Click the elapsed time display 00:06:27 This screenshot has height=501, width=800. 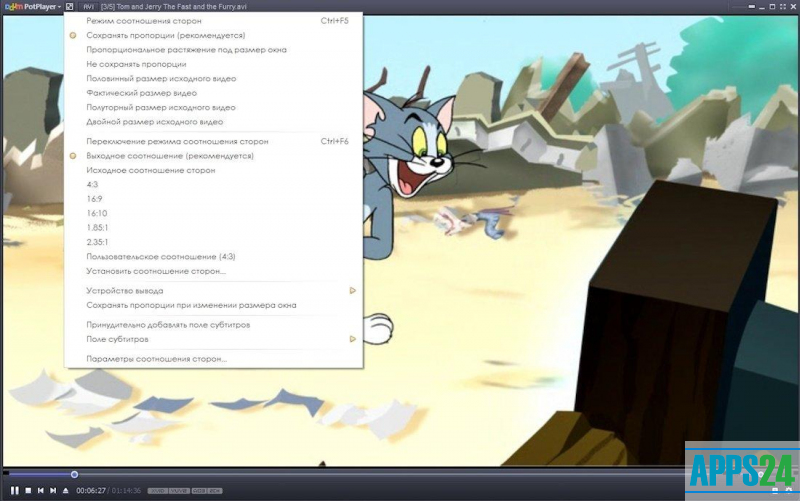tap(92, 491)
